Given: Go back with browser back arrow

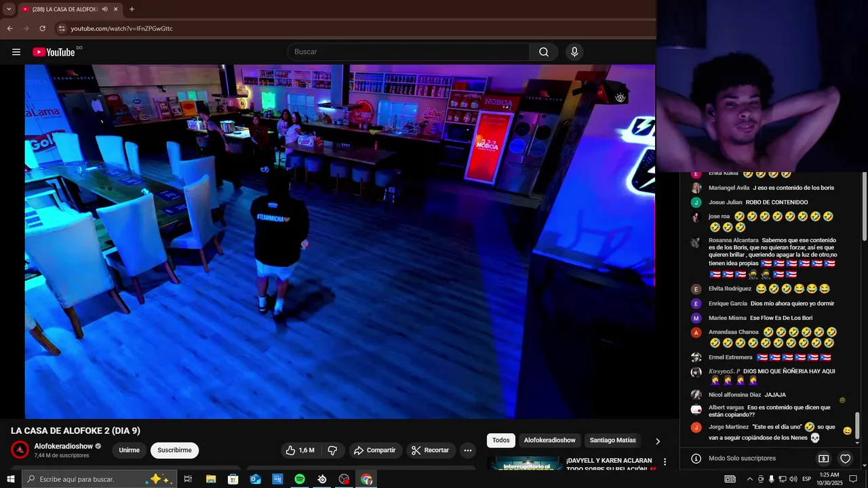Looking at the screenshot, I should click(10, 28).
